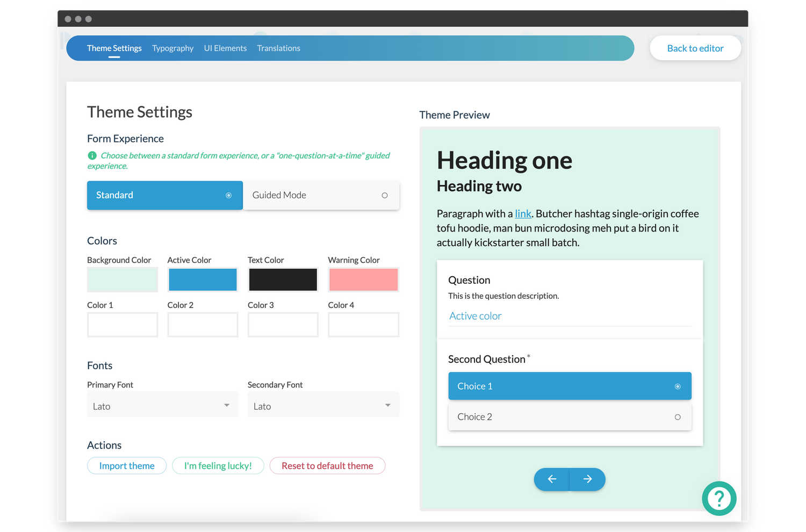Click the right arrow in Theme Preview
This screenshot has height=532, width=806.
point(587,479)
